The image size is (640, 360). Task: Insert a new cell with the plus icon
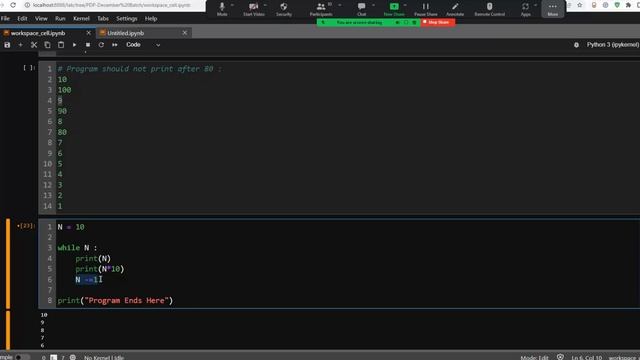click(x=20, y=45)
